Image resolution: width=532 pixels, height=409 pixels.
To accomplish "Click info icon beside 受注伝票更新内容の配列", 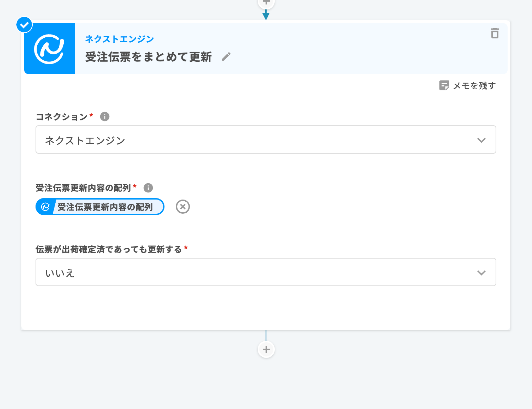I will 148,188.
